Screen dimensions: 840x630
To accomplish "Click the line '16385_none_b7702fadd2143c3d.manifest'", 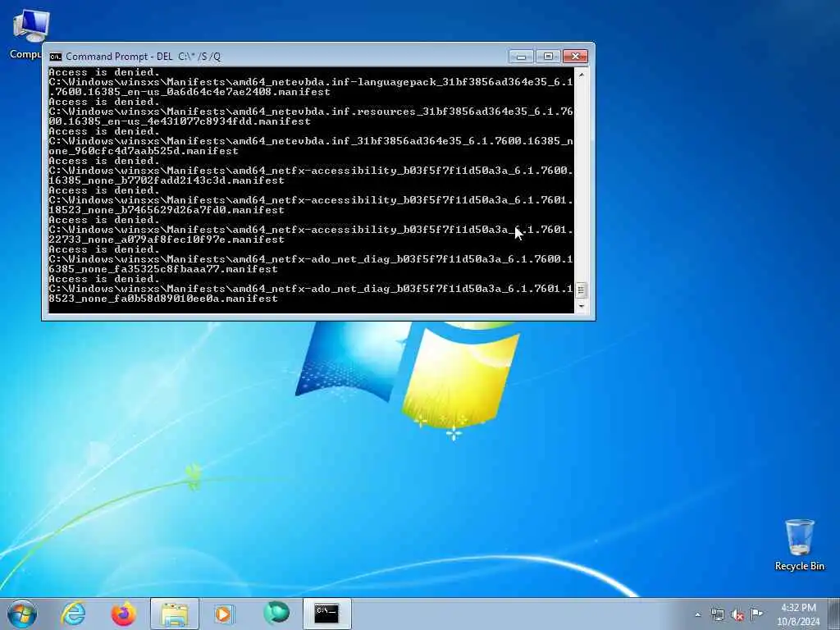I will [x=166, y=180].
